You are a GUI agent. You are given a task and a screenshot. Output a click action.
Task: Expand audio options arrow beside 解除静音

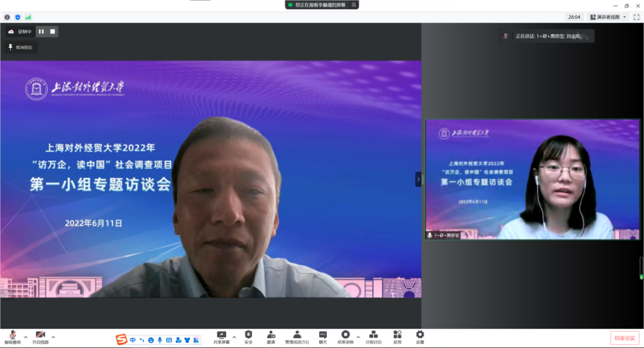pyautogui.click(x=25, y=337)
